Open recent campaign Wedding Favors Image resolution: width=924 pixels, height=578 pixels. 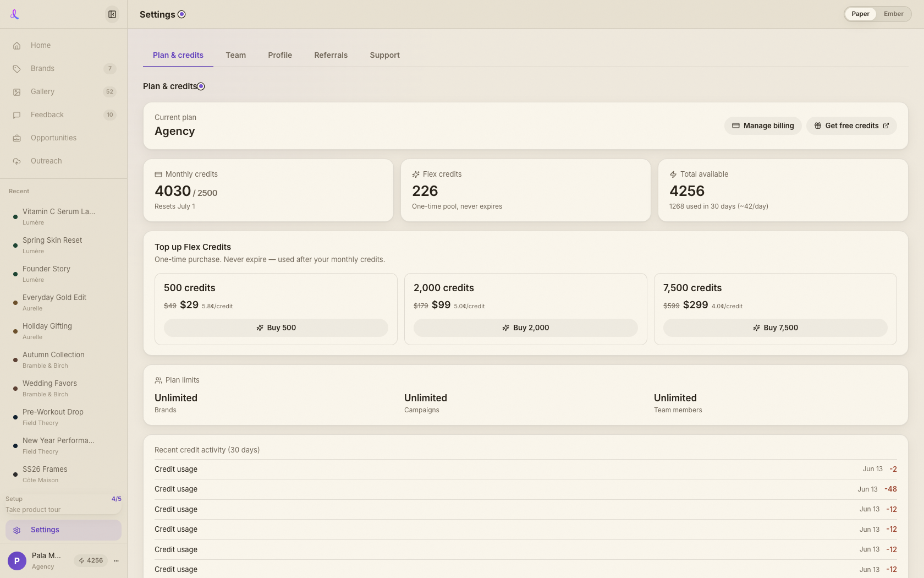pos(64,388)
